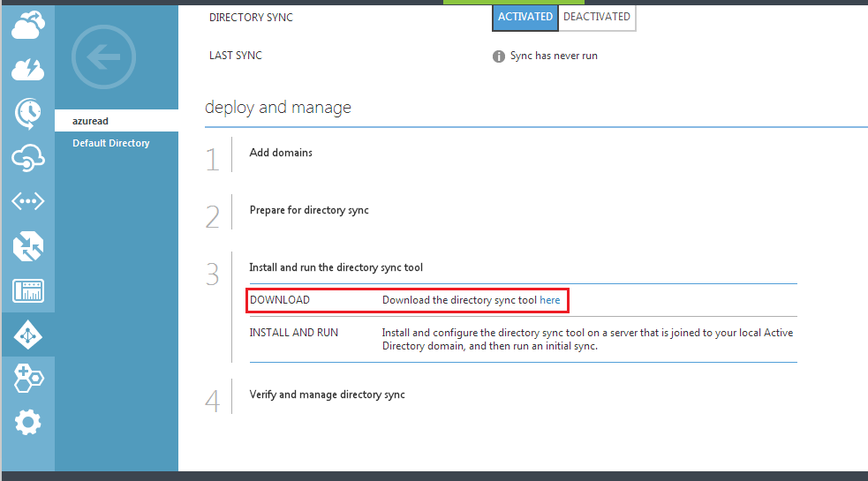Open the Settings gear icon in sidebar

coord(28,423)
